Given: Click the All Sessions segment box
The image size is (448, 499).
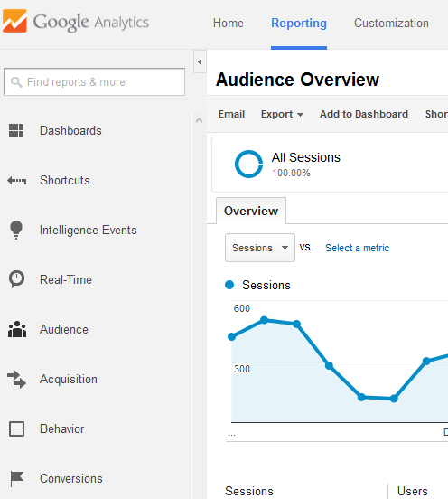Looking at the screenshot, I should click(330, 165).
